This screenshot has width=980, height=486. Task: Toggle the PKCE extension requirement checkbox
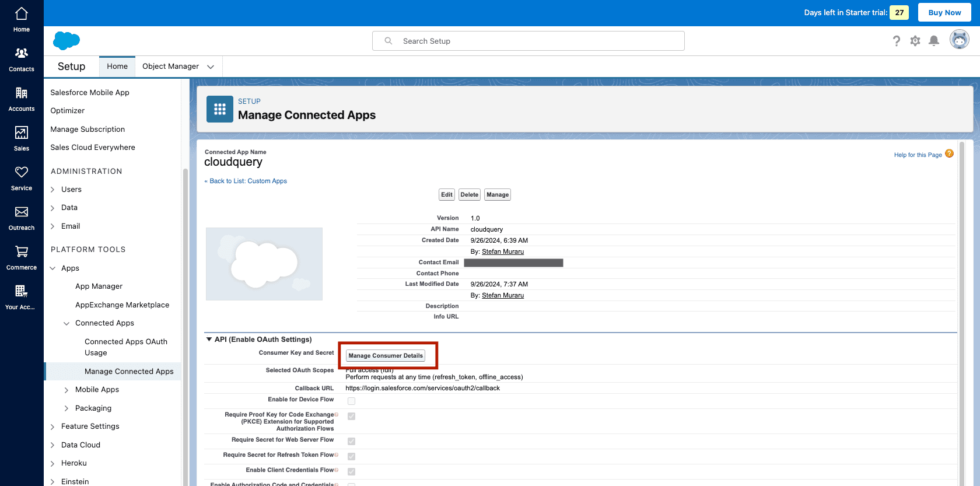point(351,416)
